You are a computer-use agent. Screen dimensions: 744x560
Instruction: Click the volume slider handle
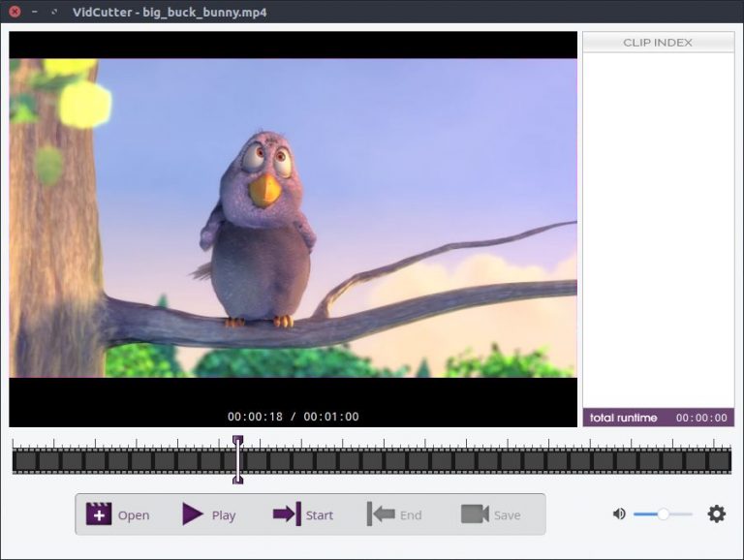click(664, 513)
